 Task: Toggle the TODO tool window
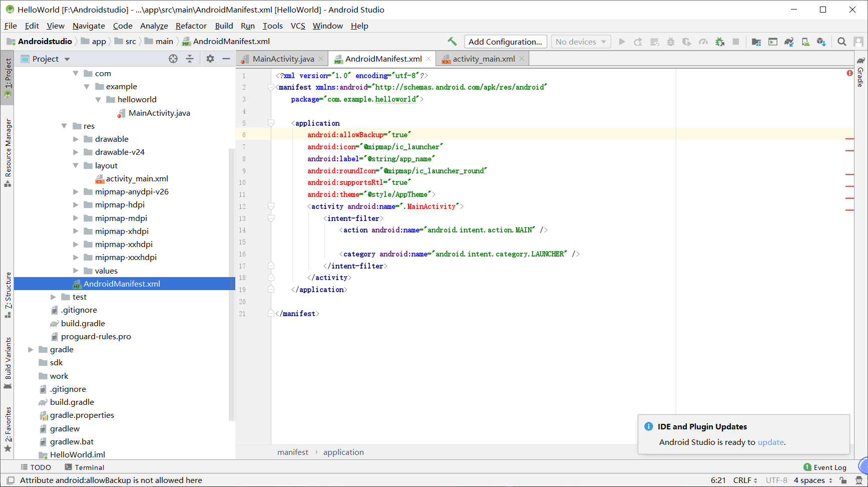[x=36, y=467]
